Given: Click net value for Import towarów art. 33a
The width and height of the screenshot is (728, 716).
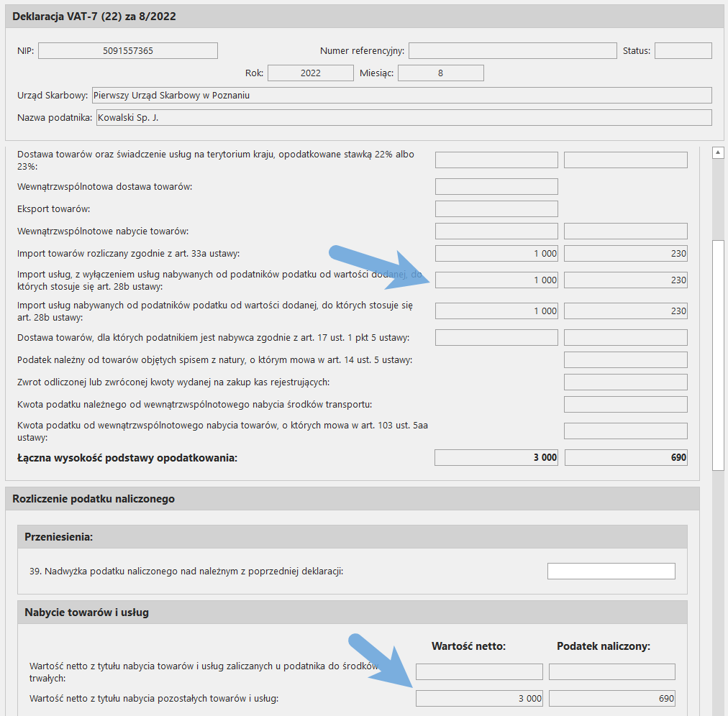Looking at the screenshot, I should pyautogui.click(x=496, y=253).
